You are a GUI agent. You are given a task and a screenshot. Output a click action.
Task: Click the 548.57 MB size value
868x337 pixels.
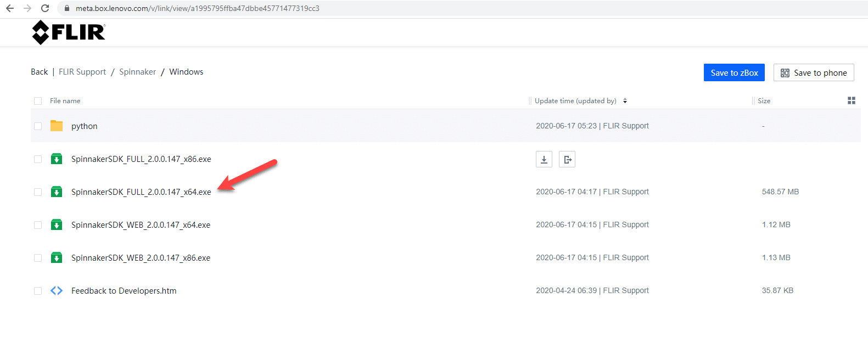pos(780,192)
